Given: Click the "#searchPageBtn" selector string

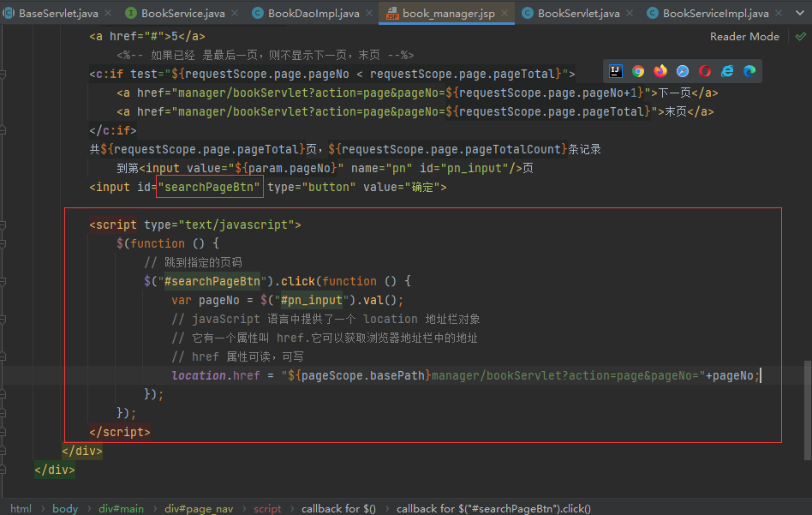Looking at the screenshot, I should [x=212, y=281].
